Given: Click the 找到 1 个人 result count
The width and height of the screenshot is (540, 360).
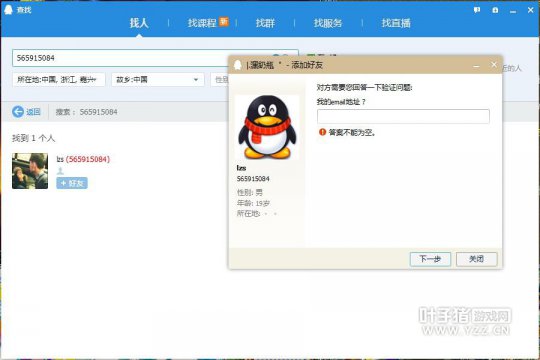Looking at the screenshot, I should coord(33,138).
